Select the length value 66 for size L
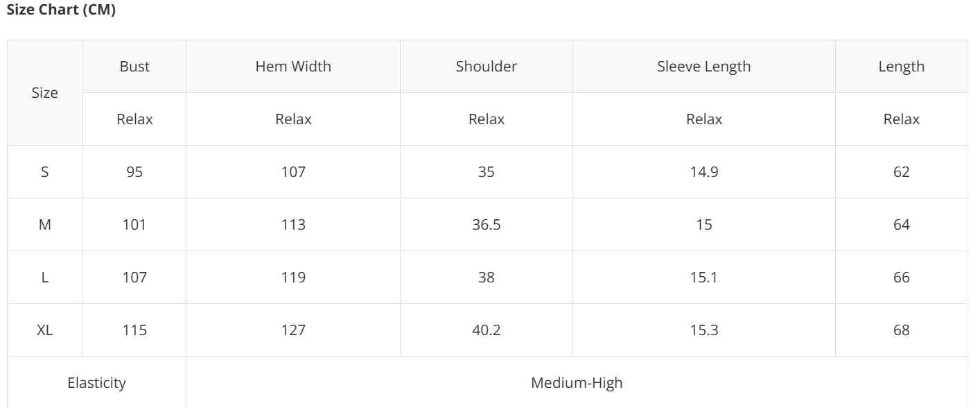The width and height of the screenshot is (980, 408). click(901, 278)
